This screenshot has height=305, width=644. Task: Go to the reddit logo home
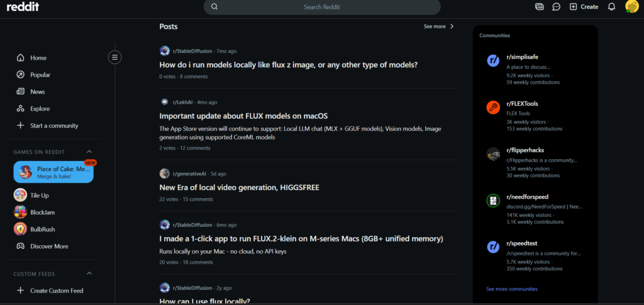23,6
